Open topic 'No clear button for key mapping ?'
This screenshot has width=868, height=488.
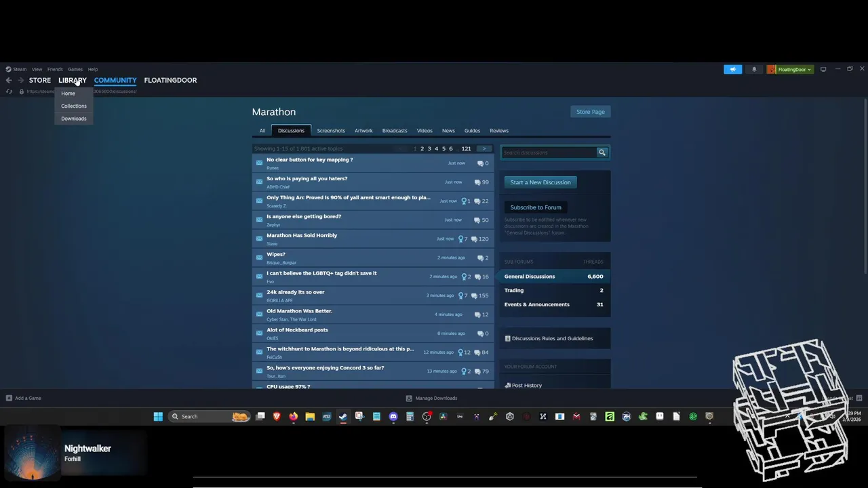point(310,160)
